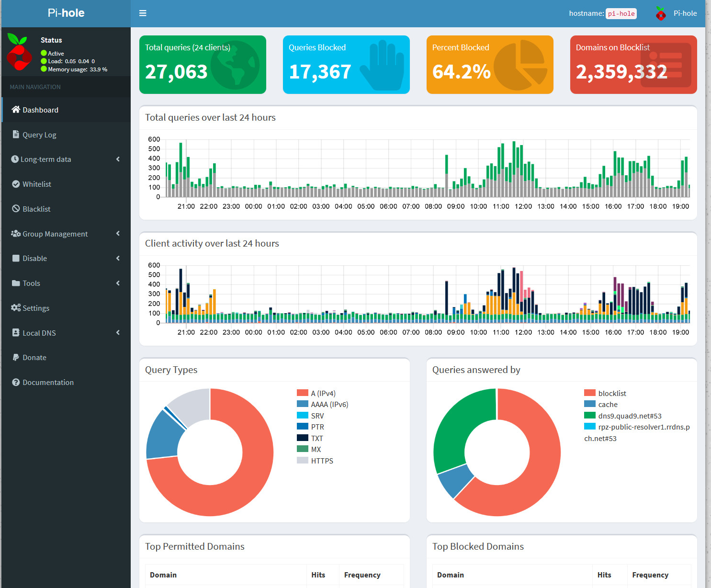Click the Whitelist check-circle icon
The height and width of the screenshot is (588, 711).
(16, 184)
